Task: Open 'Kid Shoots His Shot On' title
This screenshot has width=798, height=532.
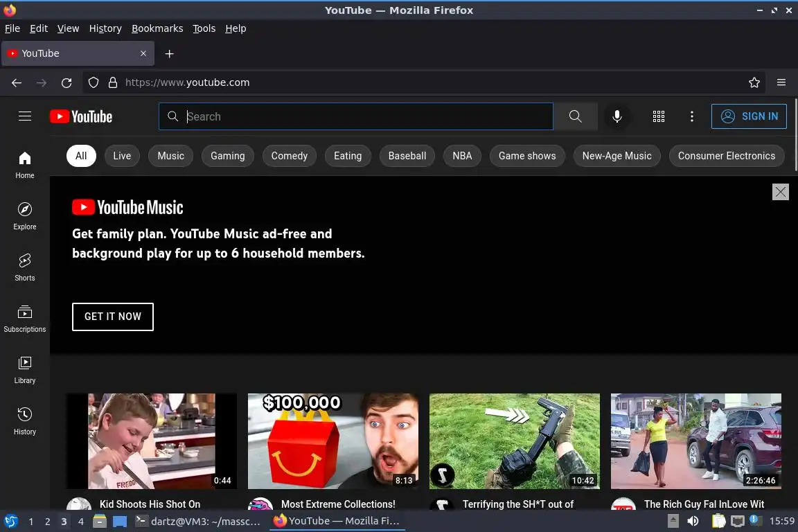Action: click(x=150, y=504)
